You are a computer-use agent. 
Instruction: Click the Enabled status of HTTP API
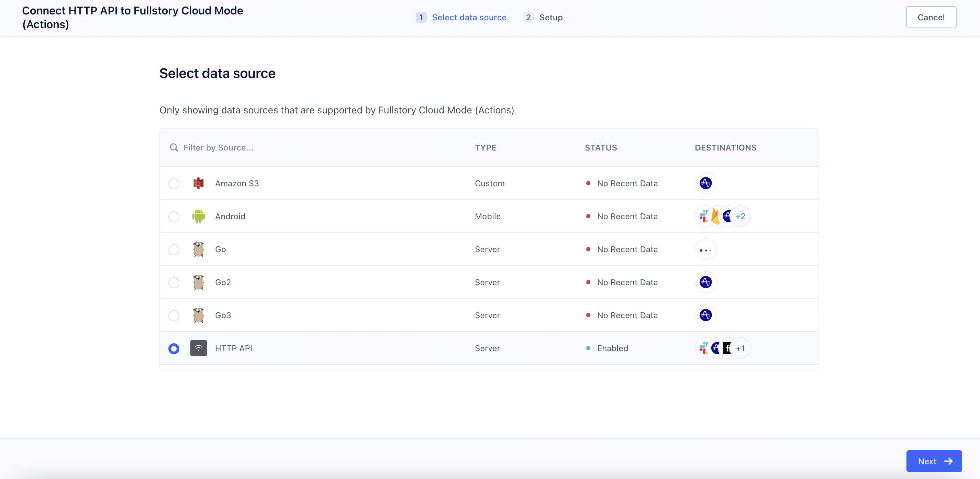[x=607, y=348]
